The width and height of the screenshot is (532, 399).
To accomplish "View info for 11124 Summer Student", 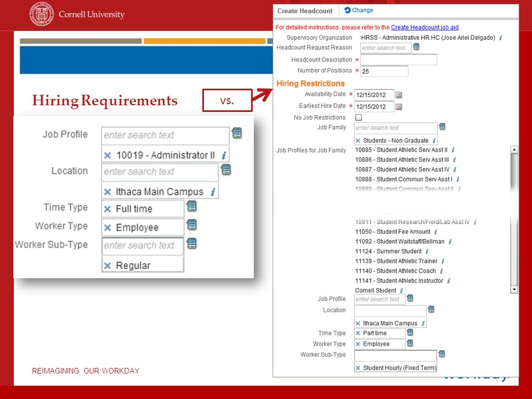I will tap(427, 252).
